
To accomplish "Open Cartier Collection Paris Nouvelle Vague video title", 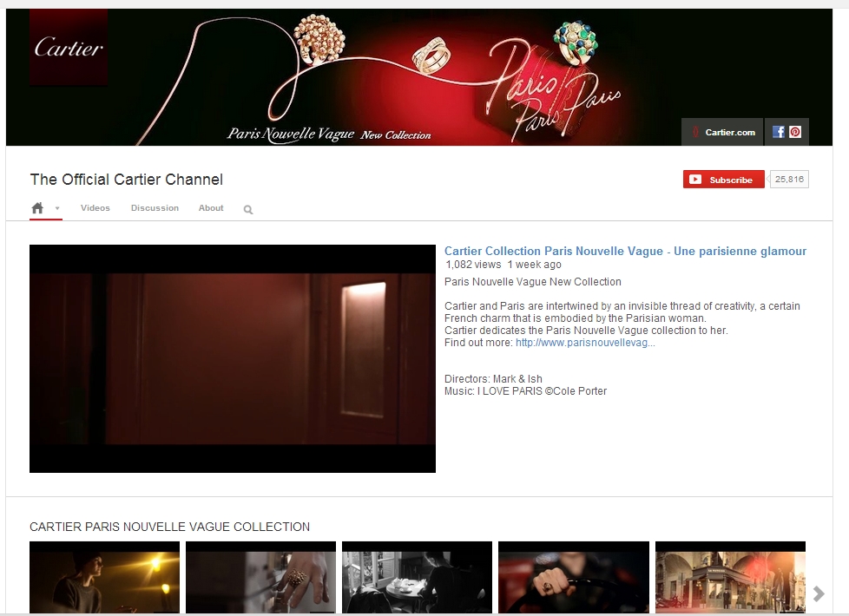I will pos(625,251).
